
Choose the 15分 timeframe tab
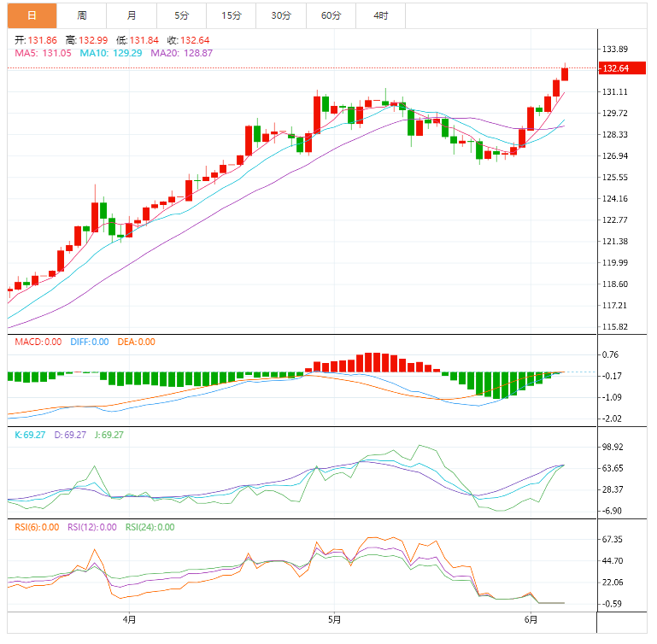coord(231,15)
